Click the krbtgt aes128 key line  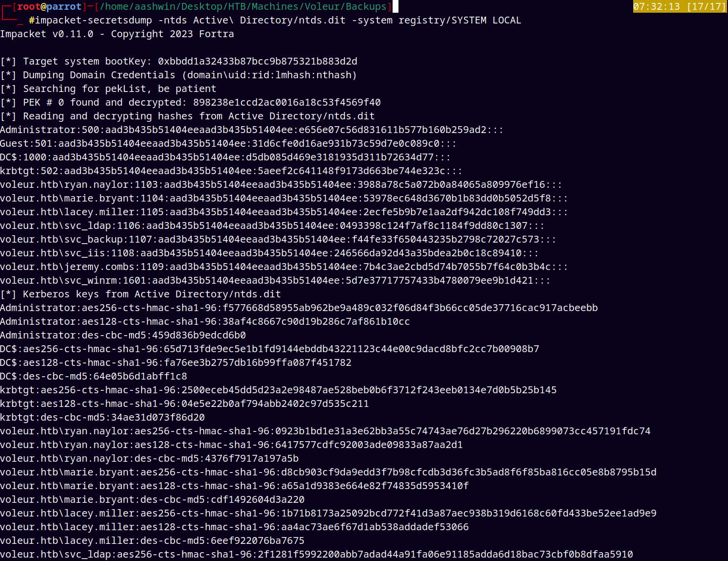(184, 404)
